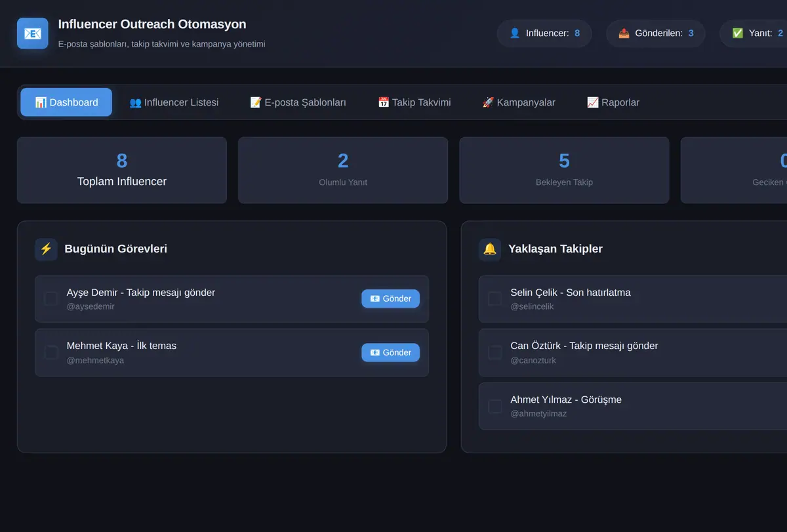This screenshot has height=532, width=787.
Task: Mark Can Öztürk follow-up as done
Action: [x=495, y=353]
